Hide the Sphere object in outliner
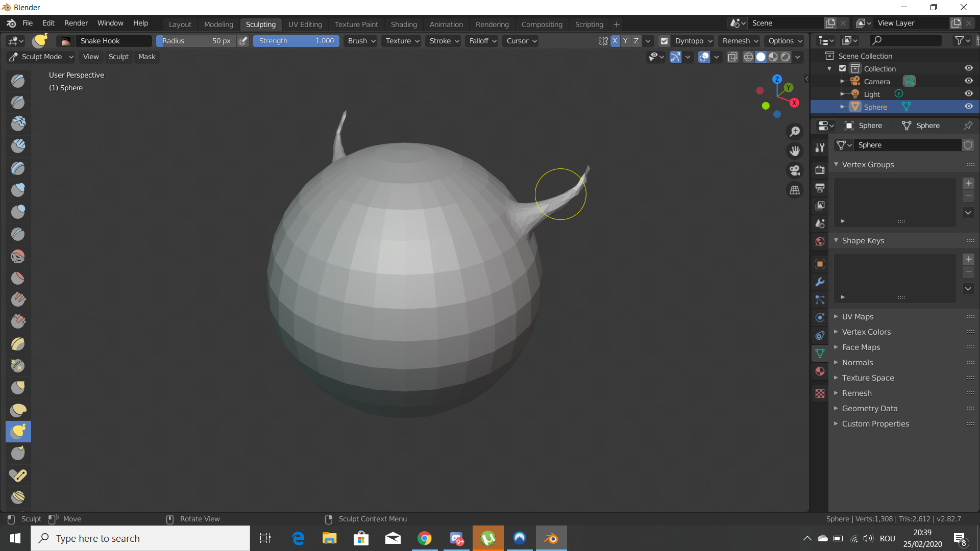Screen dimensions: 980x551 (x=968, y=107)
